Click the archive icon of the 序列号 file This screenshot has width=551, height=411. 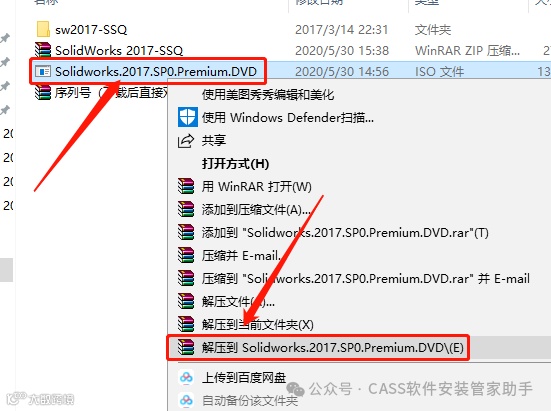[x=43, y=92]
